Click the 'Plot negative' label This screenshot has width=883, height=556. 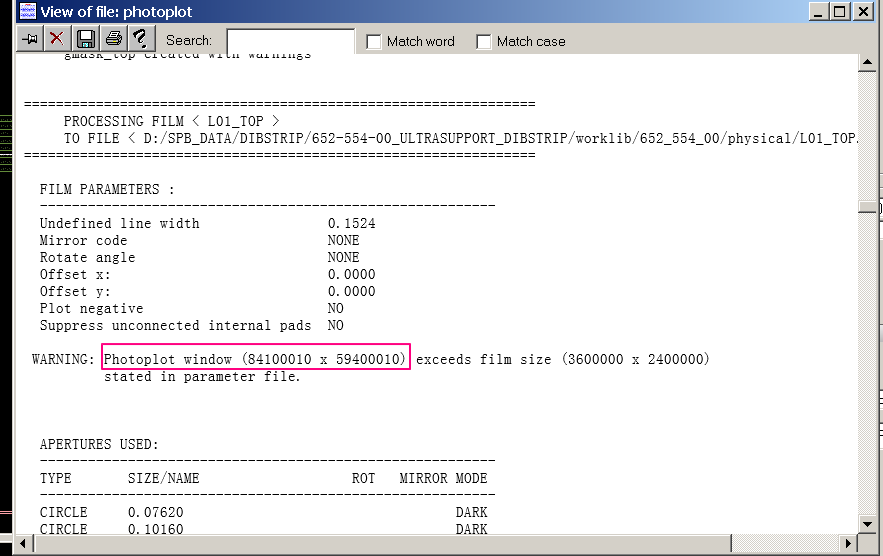click(x=91, y=308)
